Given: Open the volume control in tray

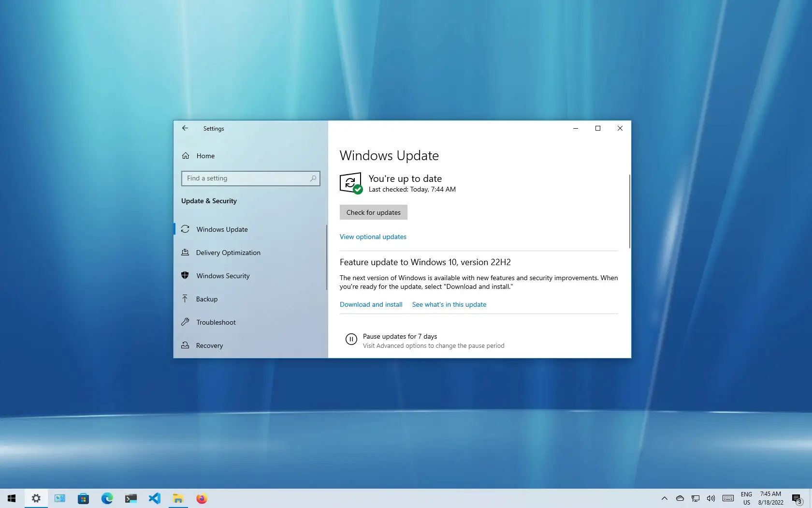Looking at the screenshot, I should 710,498.
